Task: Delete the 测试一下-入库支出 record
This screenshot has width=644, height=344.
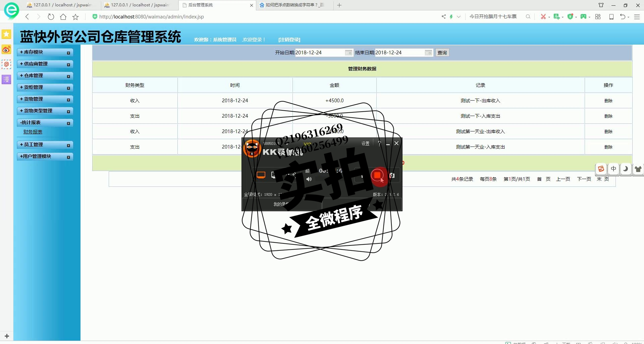Action: pos(608,116)
